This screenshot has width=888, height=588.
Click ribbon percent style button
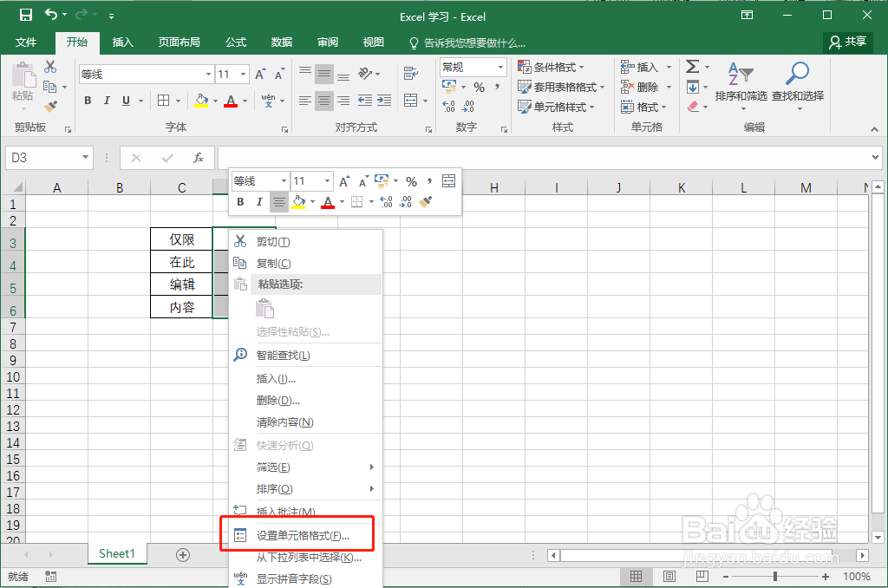[479, 88]
